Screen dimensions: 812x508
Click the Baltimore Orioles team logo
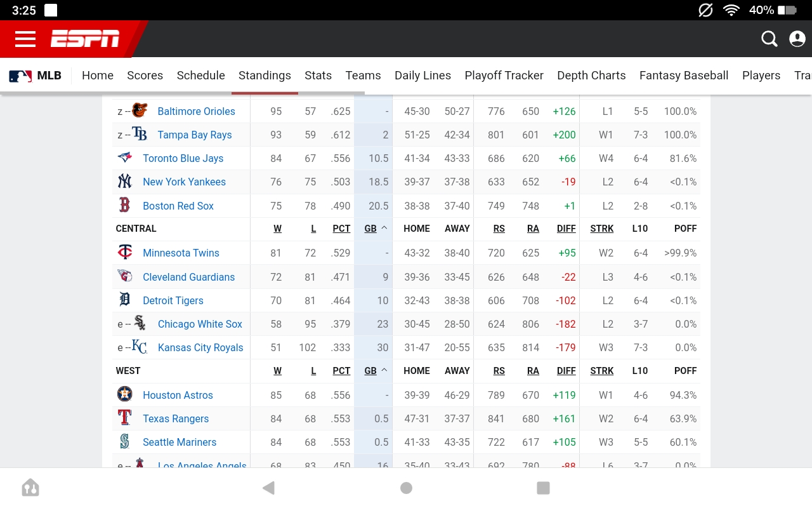[x=140, y=111]
